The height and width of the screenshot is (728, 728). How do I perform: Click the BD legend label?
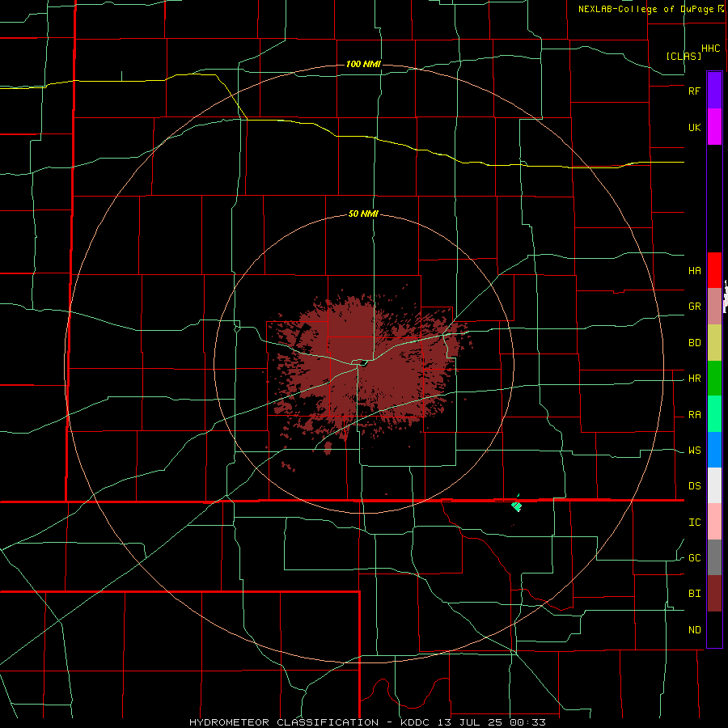pos(694,343)
